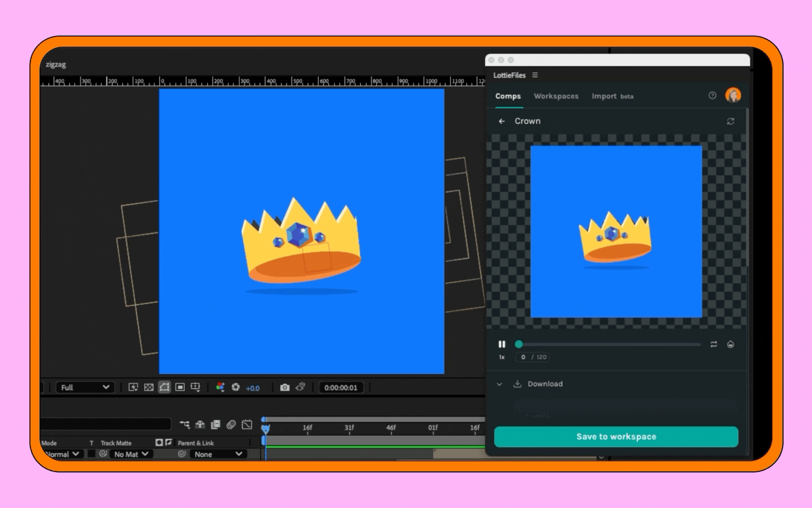Change the 1x playback speed
812x508 pixels.
501,357
